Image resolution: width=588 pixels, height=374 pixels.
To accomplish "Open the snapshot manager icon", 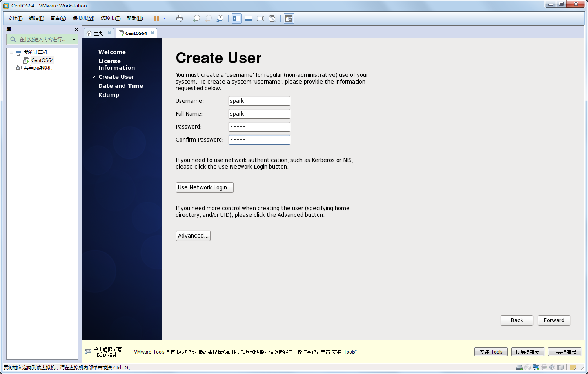I will pos(220,18).
